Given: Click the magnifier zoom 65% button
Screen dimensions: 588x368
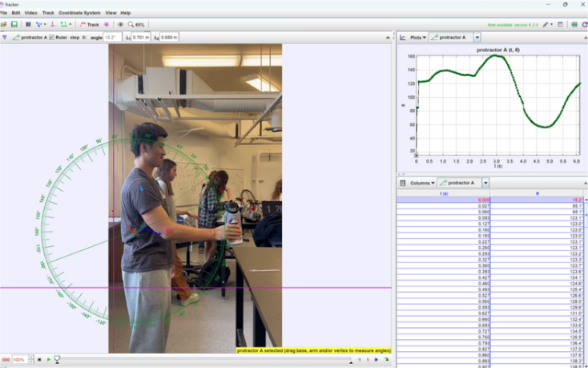Looking at the screenshot, I should click(136, 24).
